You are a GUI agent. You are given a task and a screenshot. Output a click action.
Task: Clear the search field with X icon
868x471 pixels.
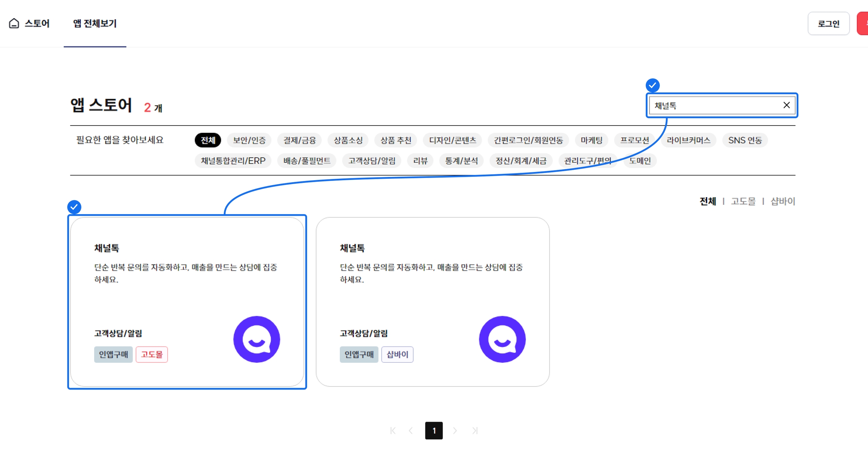point(786,105)
